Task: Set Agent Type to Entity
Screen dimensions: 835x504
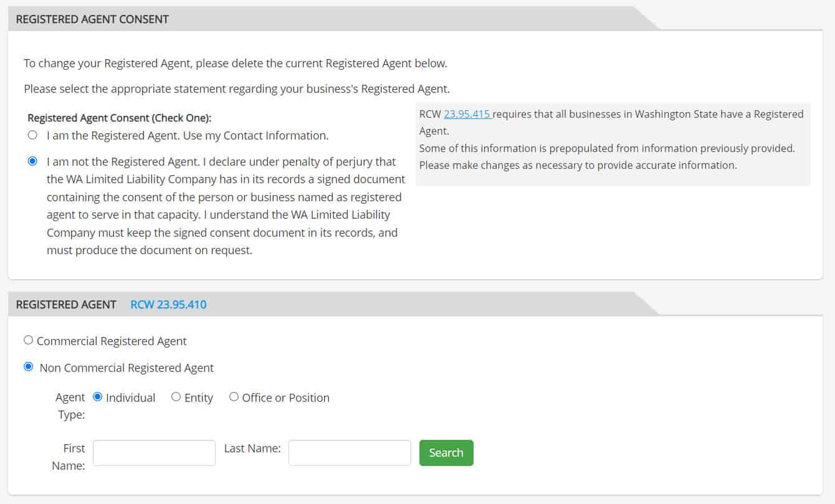Action: click(176, 397)
